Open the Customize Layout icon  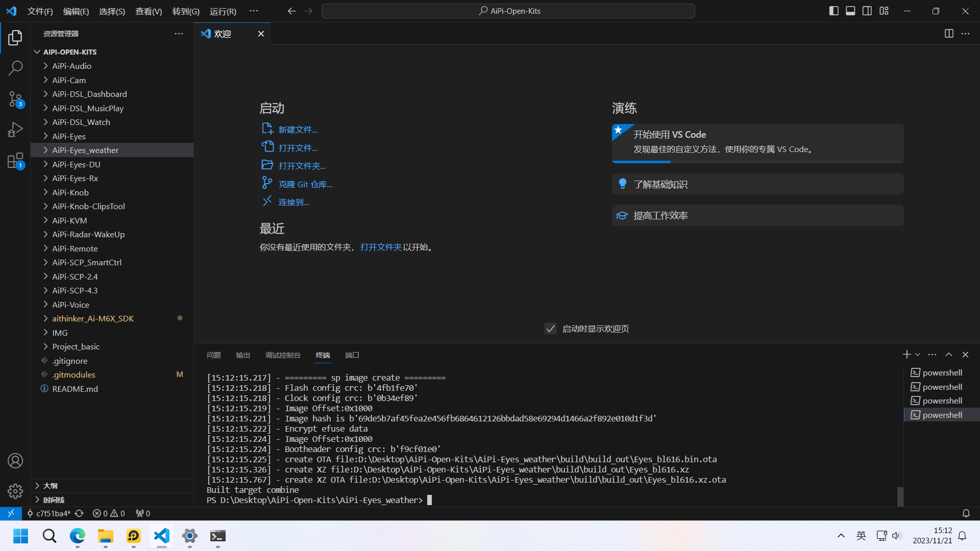pyautogui.click(x=884, y=11)
